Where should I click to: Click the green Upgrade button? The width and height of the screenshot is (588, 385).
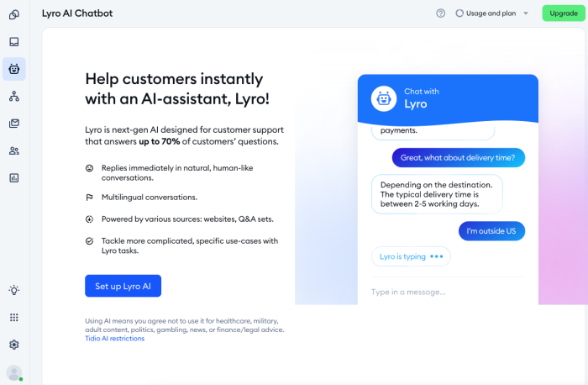pos(564,13)
